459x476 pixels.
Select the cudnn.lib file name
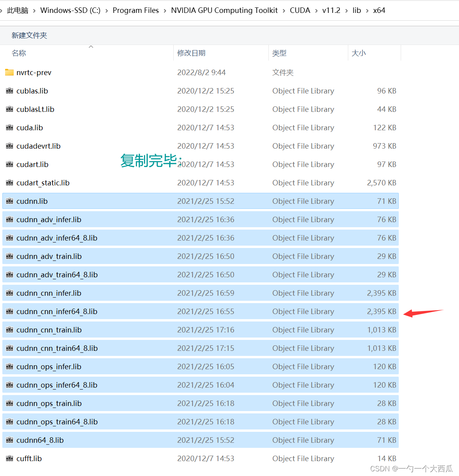[x=32, y=201]
